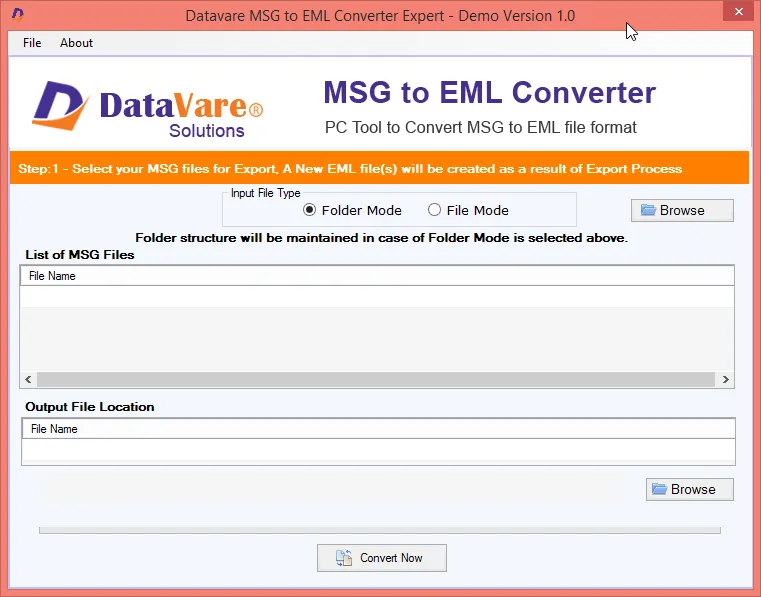
Task: Click right arrow of MSG list scrollbar
Action: point(726,380)
